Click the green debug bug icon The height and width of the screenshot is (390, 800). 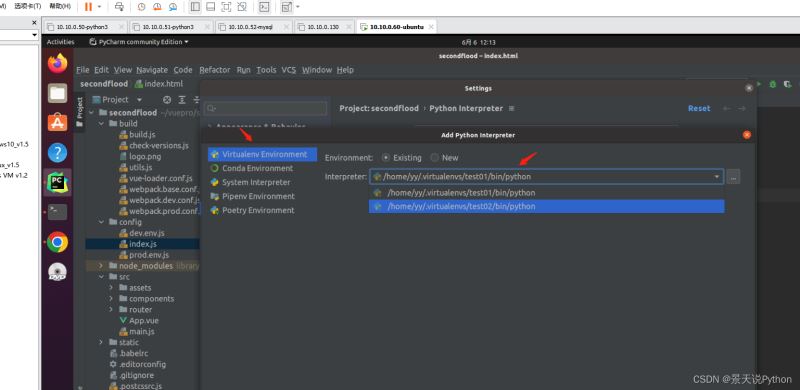772,84
